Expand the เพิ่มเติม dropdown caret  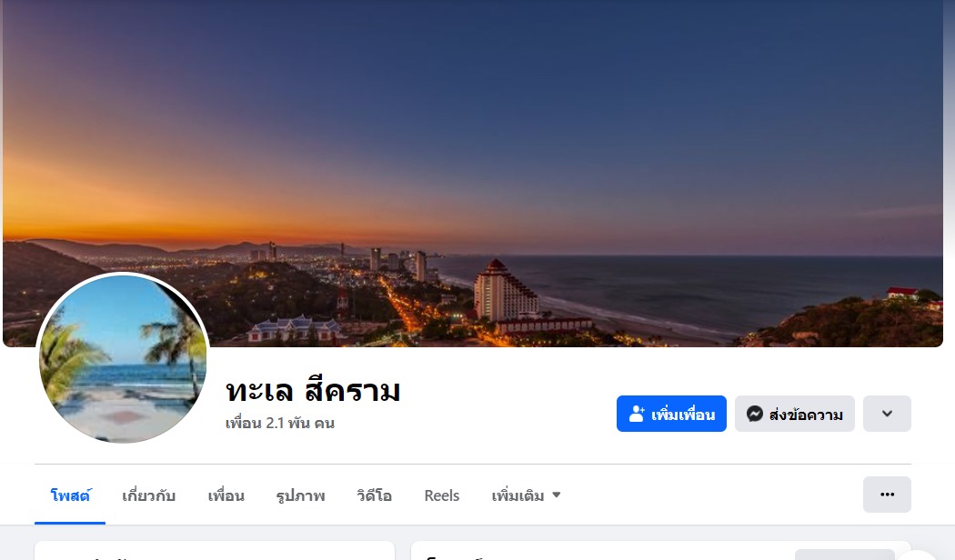[556, 495]
